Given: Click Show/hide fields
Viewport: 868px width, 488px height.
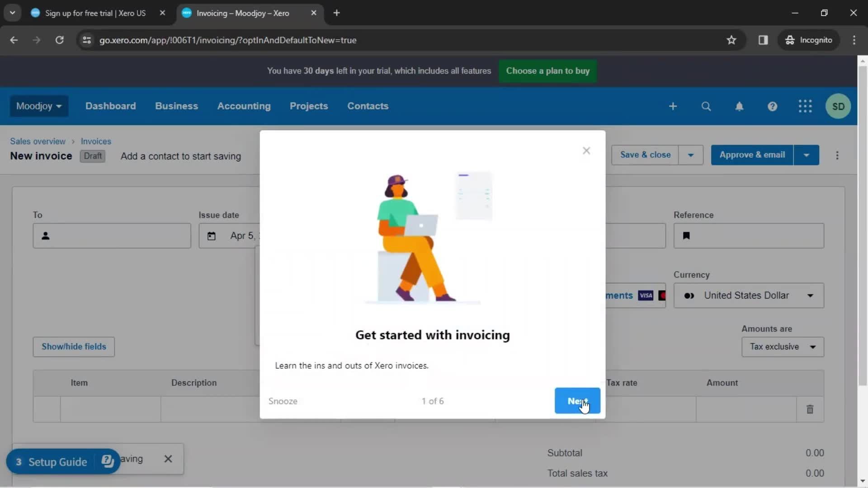Looking at the screenshot, I should point(74,347).
